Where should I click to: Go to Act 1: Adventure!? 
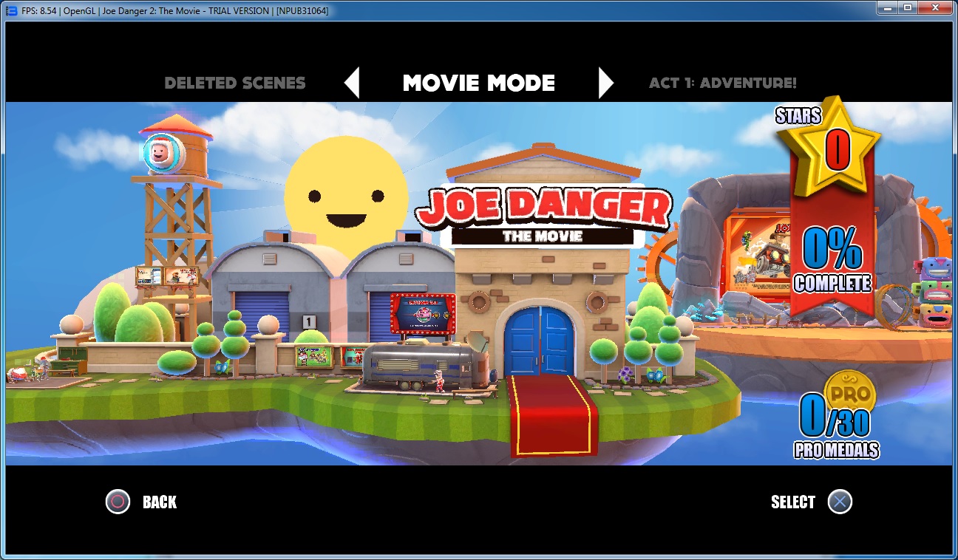point(722,83)
